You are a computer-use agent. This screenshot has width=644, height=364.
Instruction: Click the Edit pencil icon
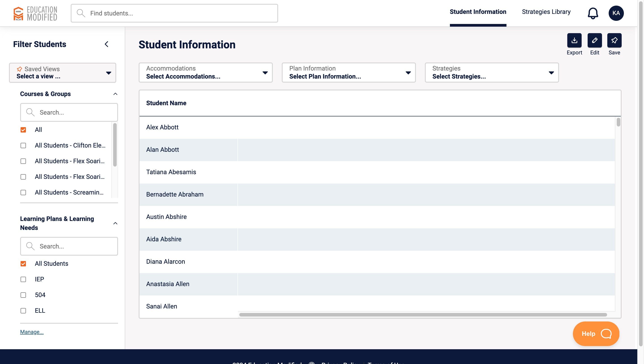pyautogui.click(x=595, y=40)
